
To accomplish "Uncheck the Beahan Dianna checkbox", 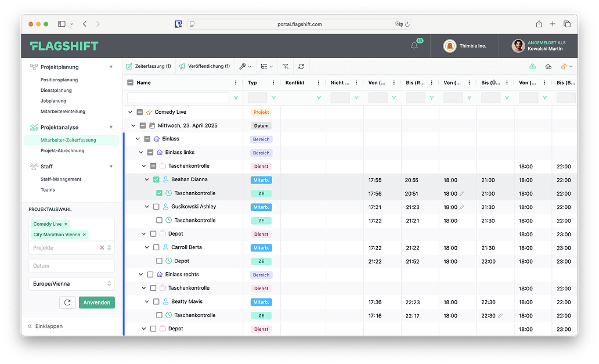I will (156, 180).
